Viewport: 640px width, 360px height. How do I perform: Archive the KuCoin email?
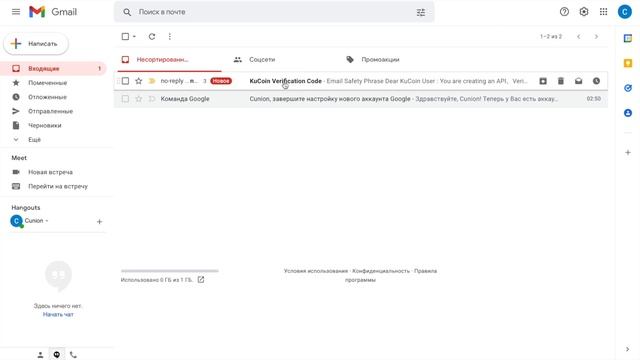(543, 81)
